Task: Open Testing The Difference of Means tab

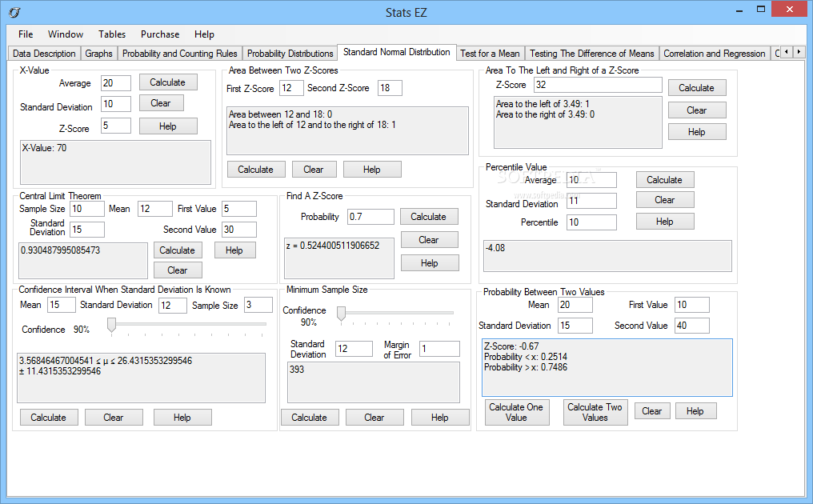Action: click(591, 54)
